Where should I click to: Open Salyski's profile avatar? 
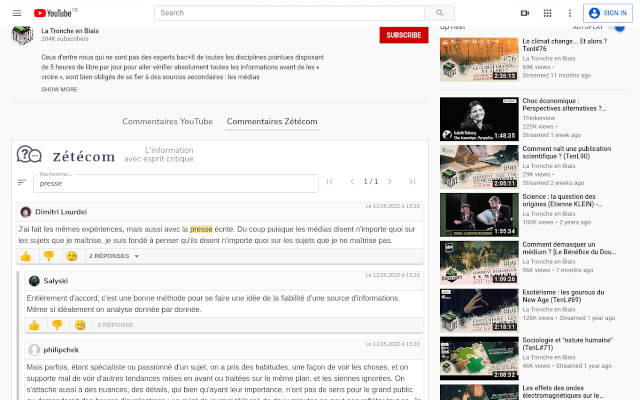(34, 281)
